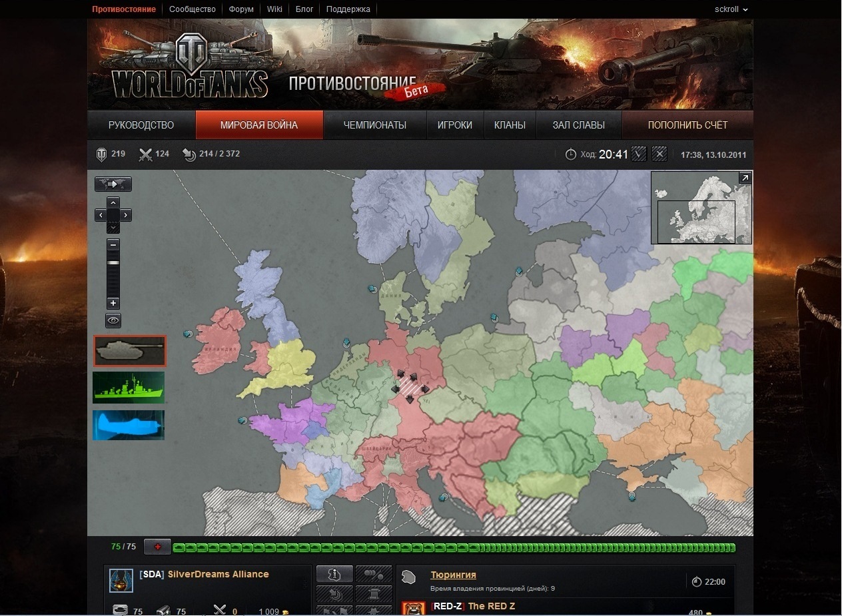Click the Пополнить счёт button

687,125
